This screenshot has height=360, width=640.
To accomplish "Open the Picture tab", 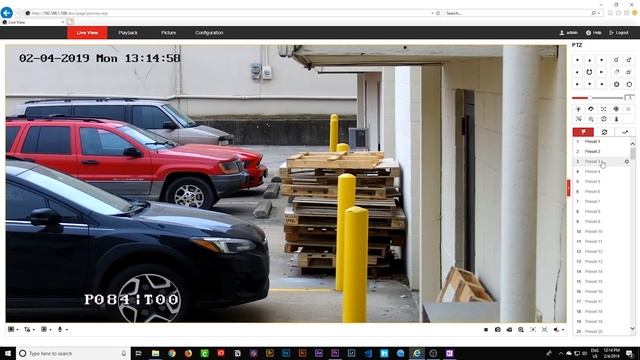I will click(168, 33).
